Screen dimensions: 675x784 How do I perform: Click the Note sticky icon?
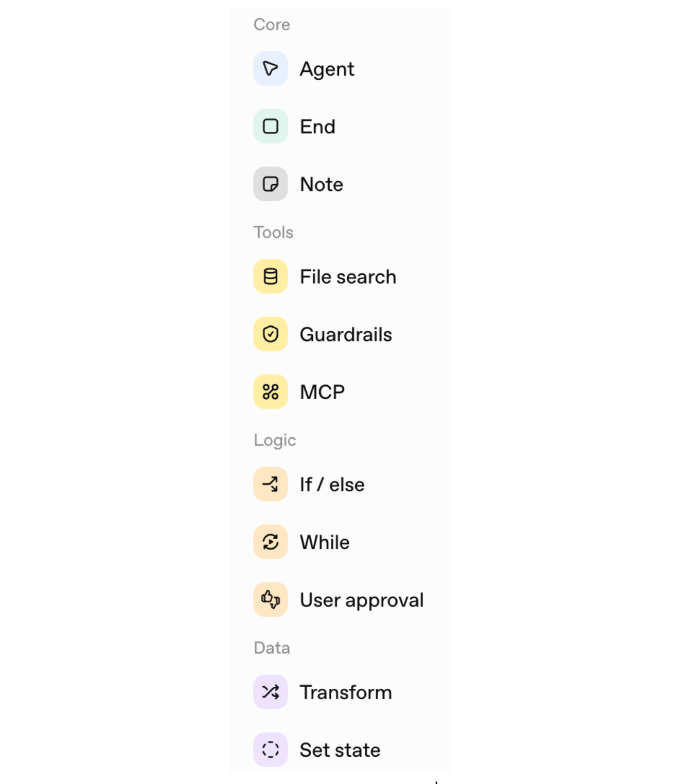[x=270, y=184]
